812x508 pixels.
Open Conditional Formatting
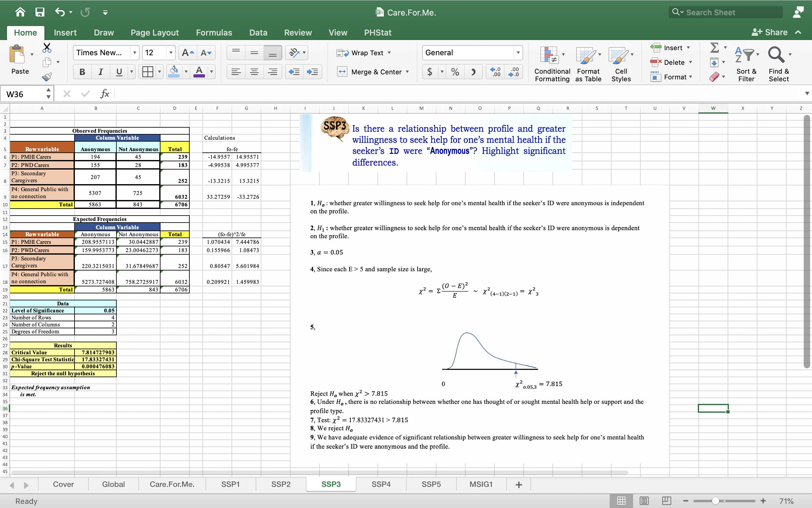click(552, 64)
